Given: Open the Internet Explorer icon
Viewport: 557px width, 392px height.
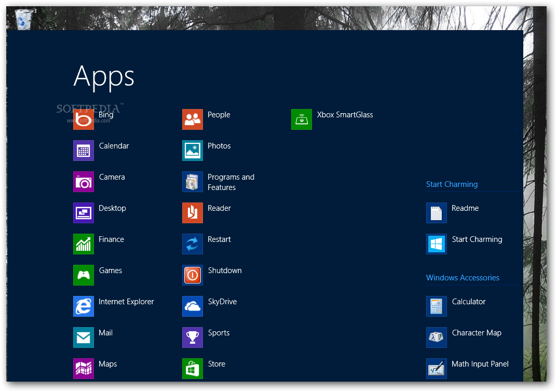Looking at the screenshot, I should [84, 306].
